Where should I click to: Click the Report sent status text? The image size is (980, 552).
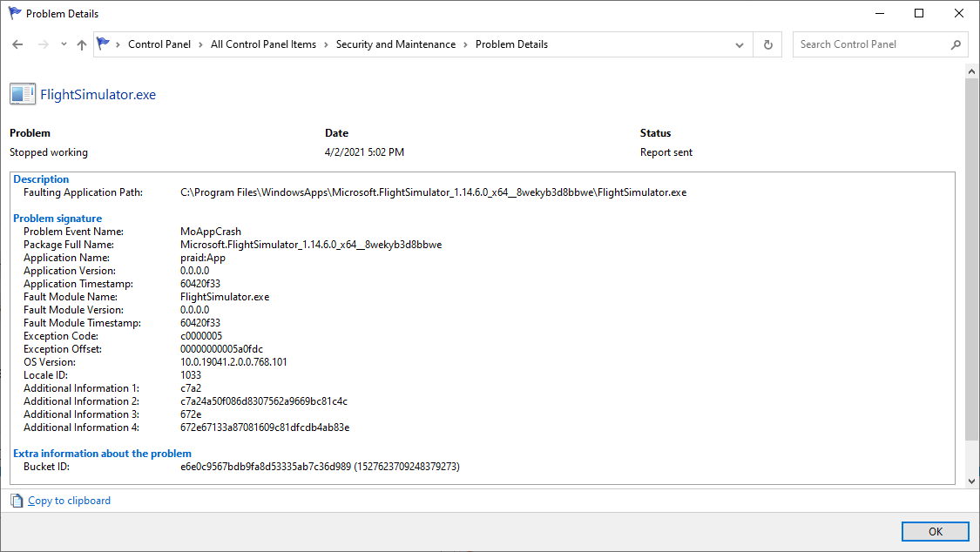tap(666, 152)
